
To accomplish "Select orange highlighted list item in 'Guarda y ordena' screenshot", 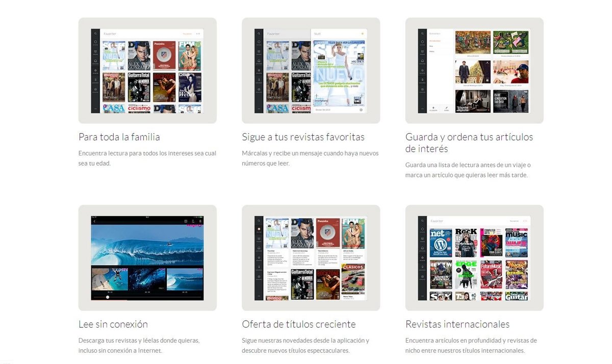I will (x=435, y=40).
